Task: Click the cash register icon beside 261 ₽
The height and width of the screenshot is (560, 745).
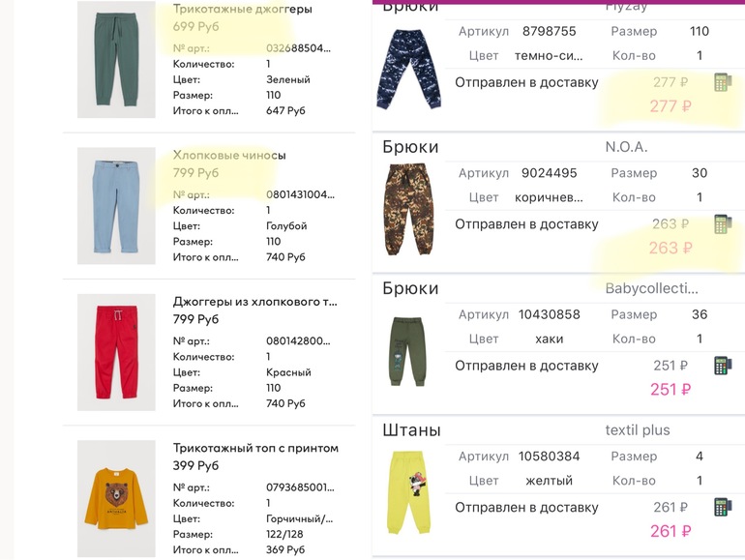Action: tap(722, 507)
